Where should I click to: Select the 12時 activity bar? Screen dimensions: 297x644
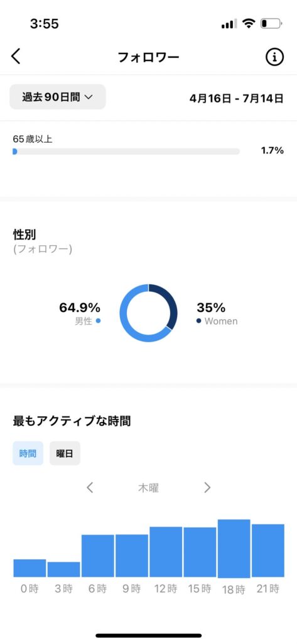coord(166,552)
